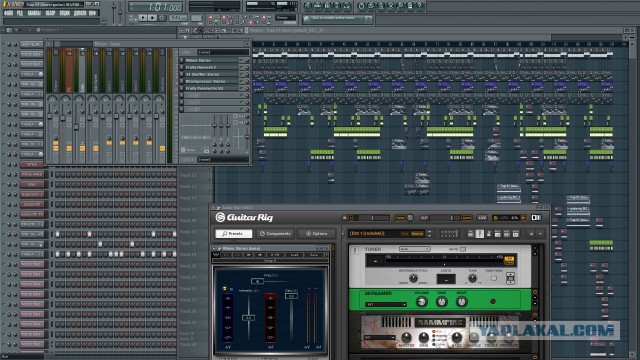Arm recording with the Record button
The image size is (640, 360).
click(x=162, y=18)
